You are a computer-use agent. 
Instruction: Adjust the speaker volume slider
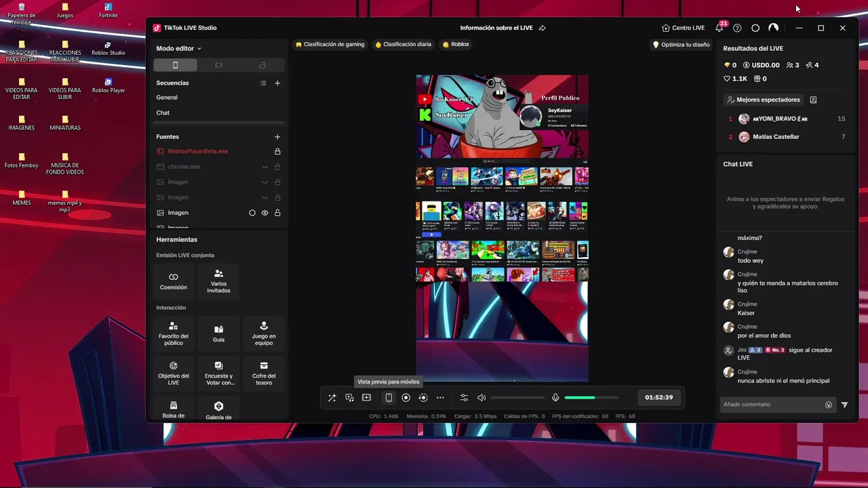517,398
